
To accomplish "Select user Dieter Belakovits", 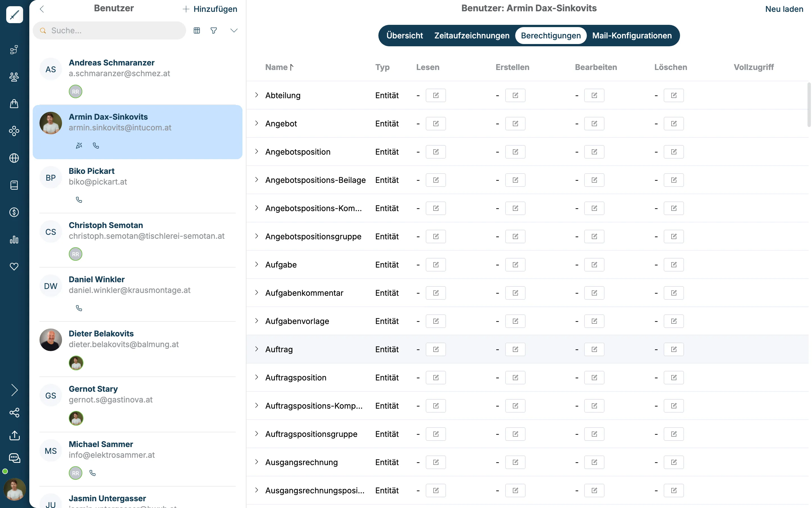I will click(x=138, y=349).
